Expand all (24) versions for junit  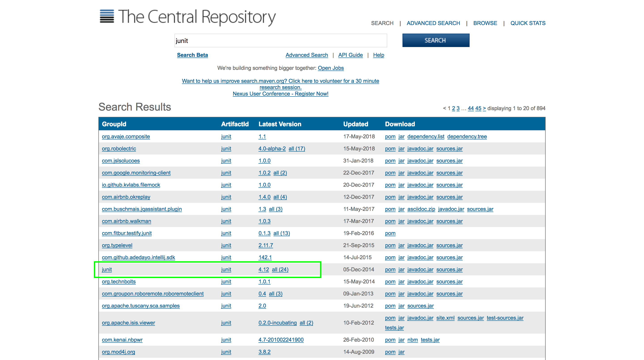(280, 270)
